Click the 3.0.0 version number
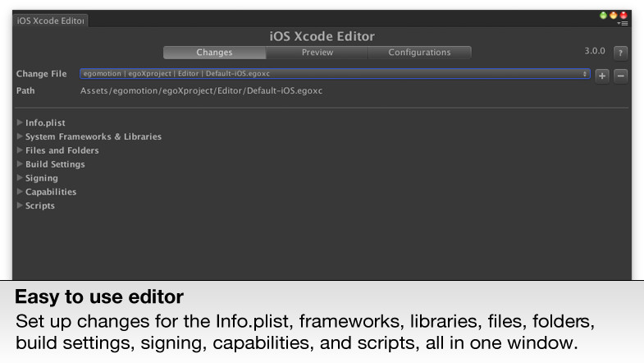This screenshot has height=363, width=644. 595,51
